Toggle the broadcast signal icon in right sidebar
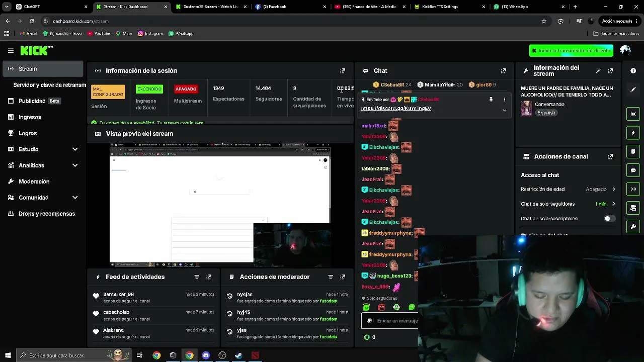This screenshot has width=644, height=362. [633, 189]
